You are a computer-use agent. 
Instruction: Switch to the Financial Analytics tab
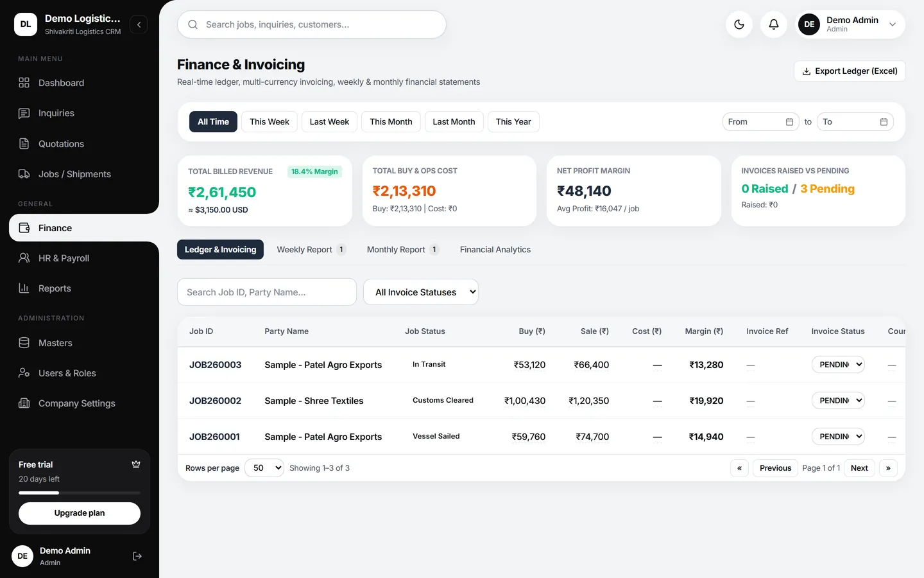point(495,250)
